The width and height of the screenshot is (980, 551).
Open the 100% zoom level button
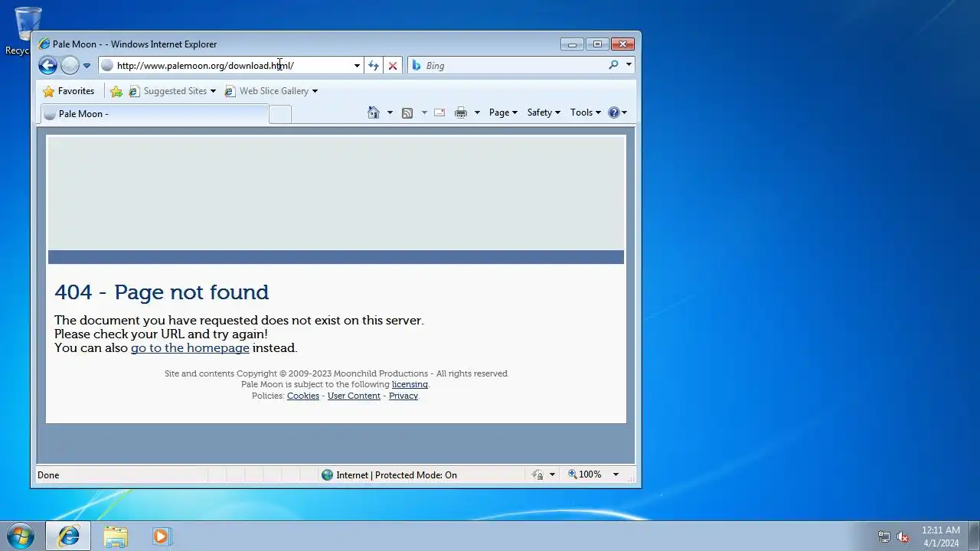(585, 475)
